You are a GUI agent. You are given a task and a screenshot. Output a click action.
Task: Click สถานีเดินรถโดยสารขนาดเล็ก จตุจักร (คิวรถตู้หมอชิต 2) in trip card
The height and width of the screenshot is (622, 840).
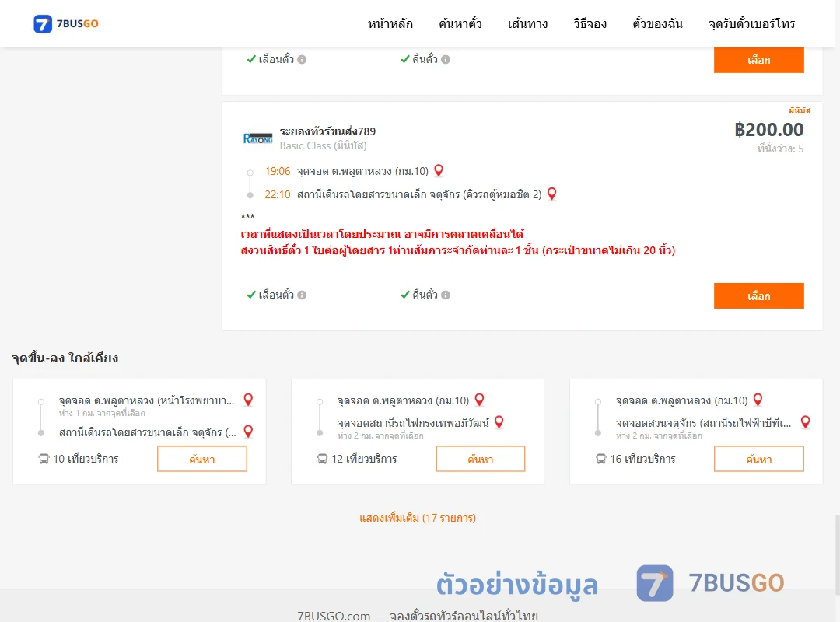click(x=419, y=194)
